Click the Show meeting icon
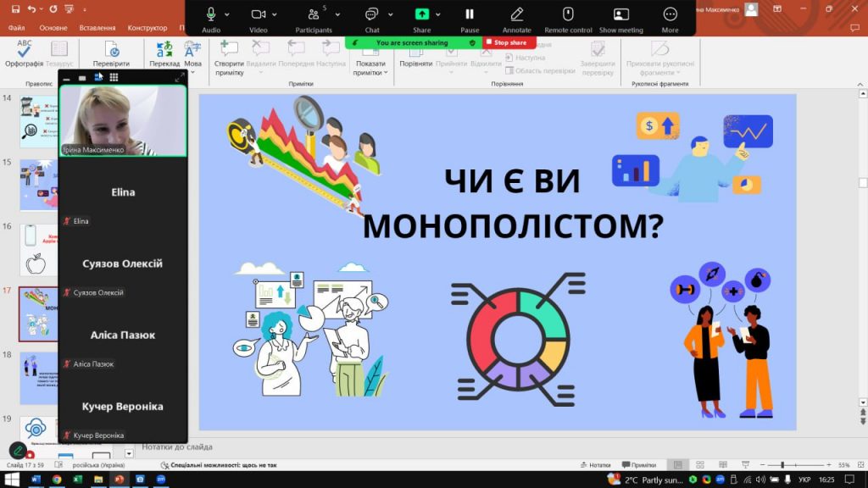The image size is (868, 488). click(620, 15)
